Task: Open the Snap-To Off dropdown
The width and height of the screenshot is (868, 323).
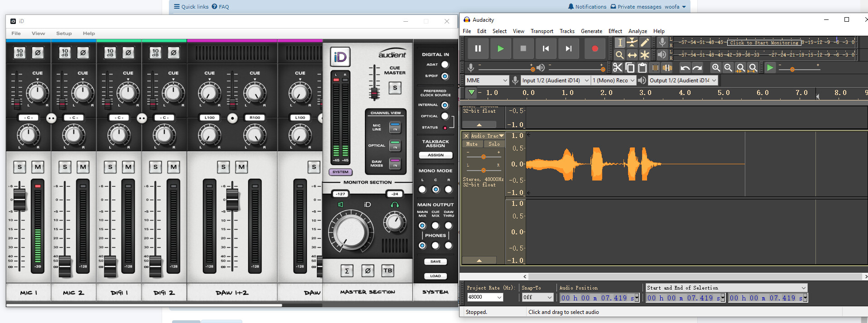Action: 537,297
